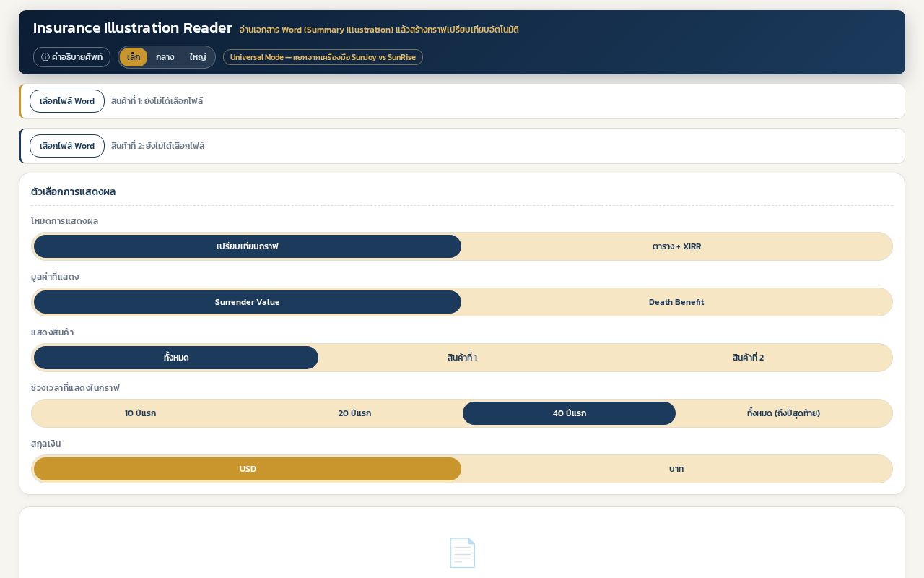Show ทั้งหมด products
The height and width of the screenshot is (578, 924).
tap(176, 358)
